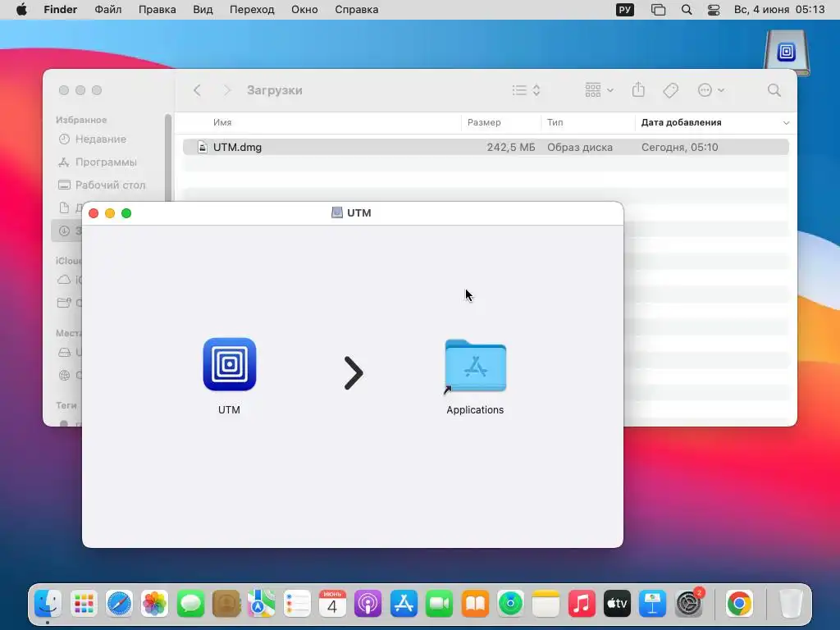Open the Переход menu
Screen dimensions: 840x630
[x=252, y=10]
